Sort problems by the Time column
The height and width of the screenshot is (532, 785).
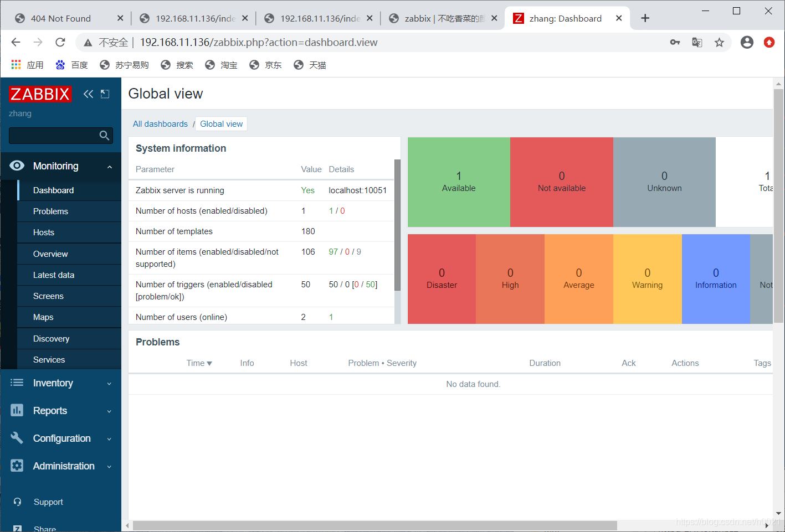click(199, 363)
